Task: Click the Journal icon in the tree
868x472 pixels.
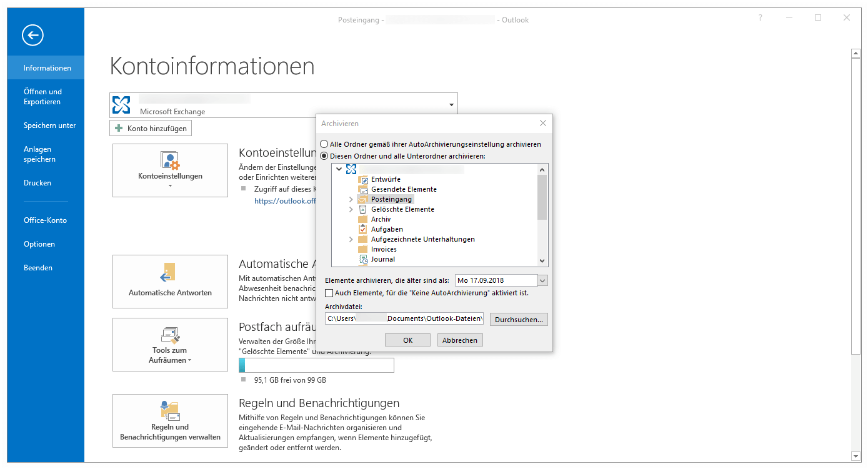Action: [363, 259]
